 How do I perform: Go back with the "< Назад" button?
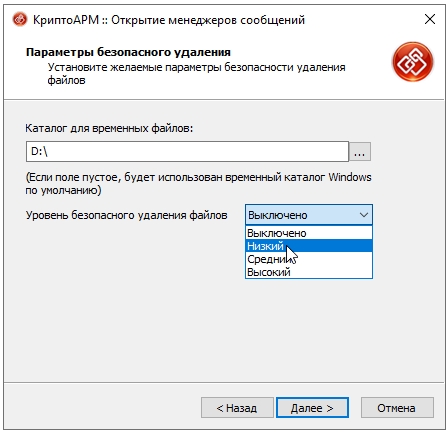point(237,408)
